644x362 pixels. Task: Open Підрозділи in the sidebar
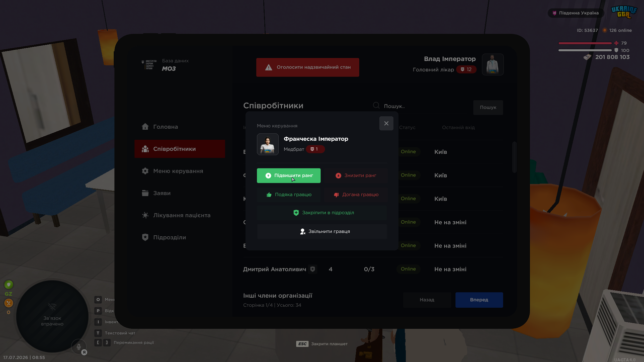[x=180, y=237]
